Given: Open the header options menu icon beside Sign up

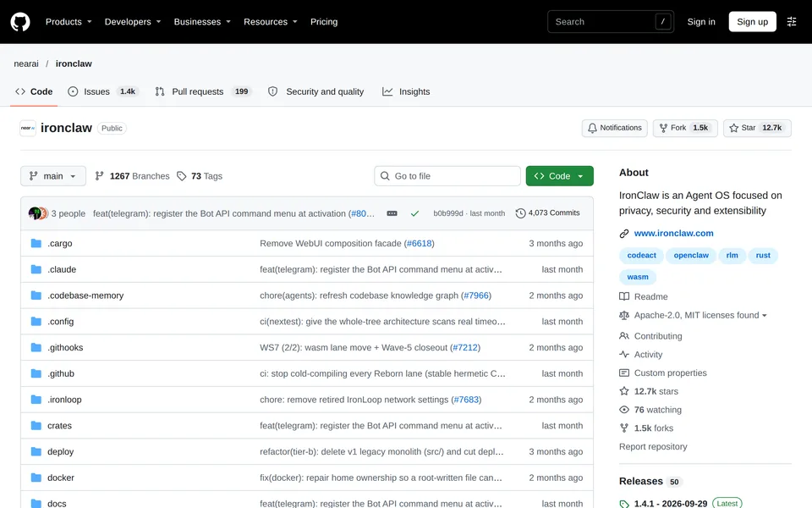Looking at the screenshot, I should [x=792, y=22].
